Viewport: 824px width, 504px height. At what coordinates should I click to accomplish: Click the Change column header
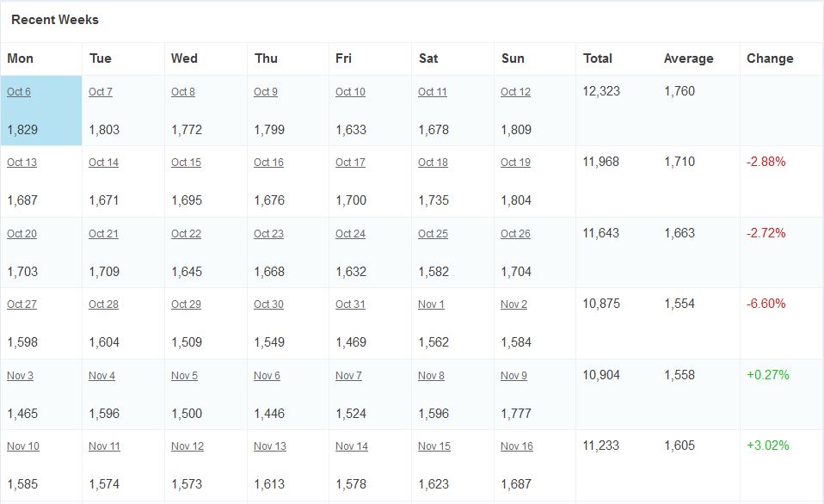(770, 58)
